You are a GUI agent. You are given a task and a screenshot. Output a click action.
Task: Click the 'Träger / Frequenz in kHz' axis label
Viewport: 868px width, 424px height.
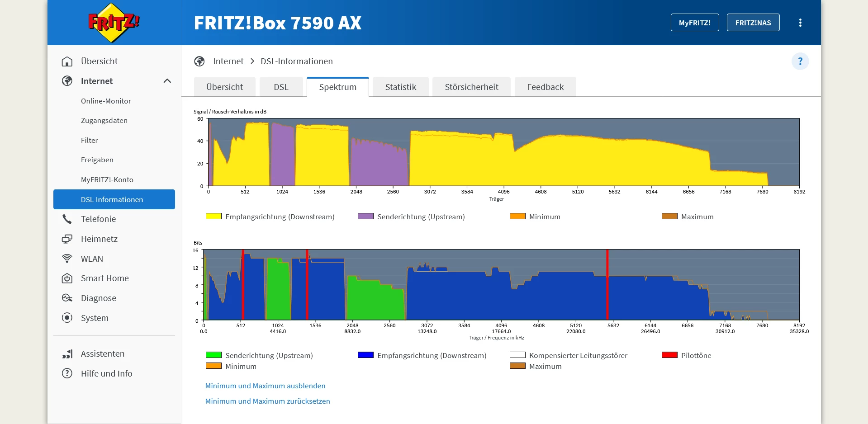(496, 338)
